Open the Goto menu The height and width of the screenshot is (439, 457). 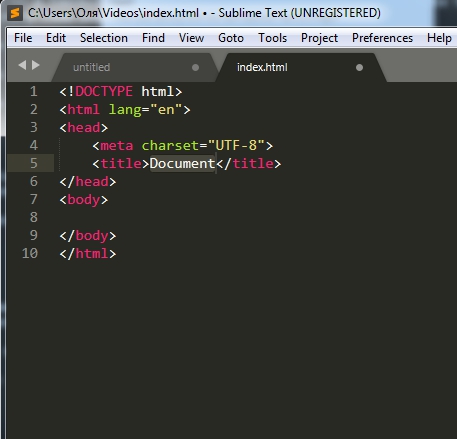click(231, 38)
